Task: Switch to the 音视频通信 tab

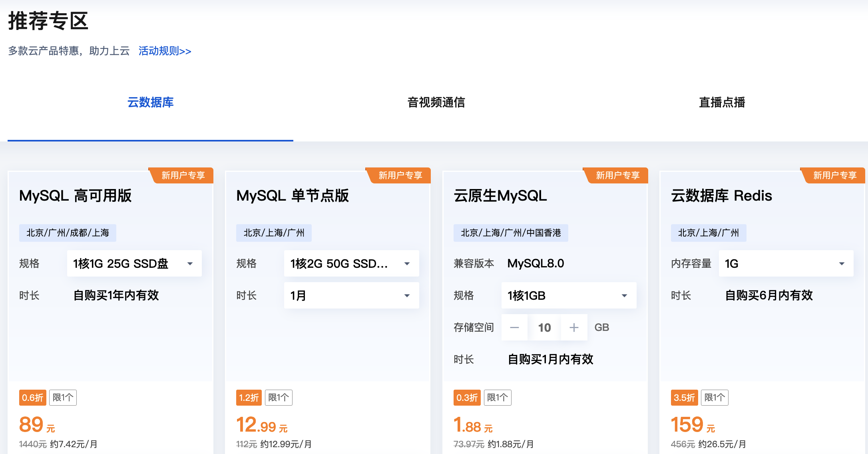Action: click(437, 103)
